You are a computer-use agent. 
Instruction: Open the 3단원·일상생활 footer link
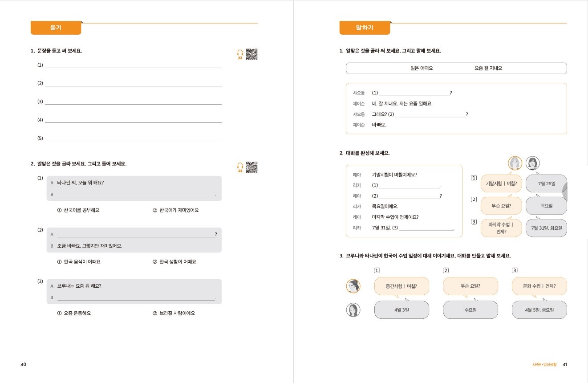[544, 364]
